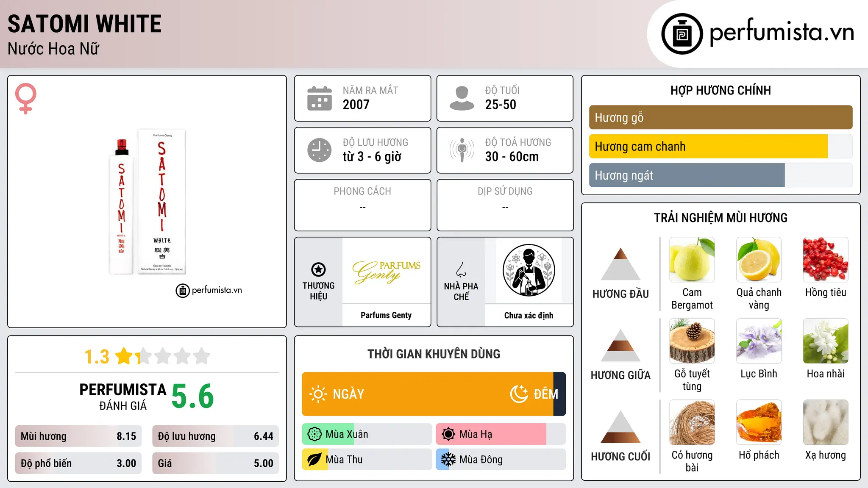
Task: Click the 1.3 user rating number
Action: coord(97,357)
